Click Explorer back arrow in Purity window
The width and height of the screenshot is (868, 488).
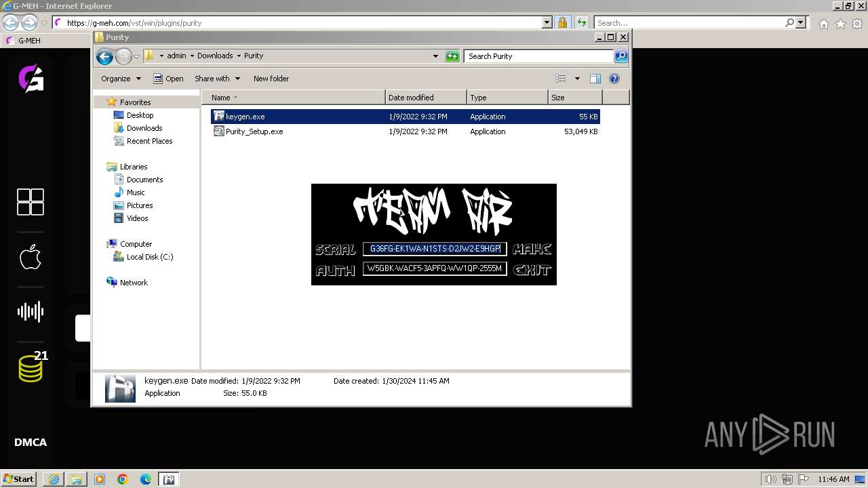coord(104,56)
